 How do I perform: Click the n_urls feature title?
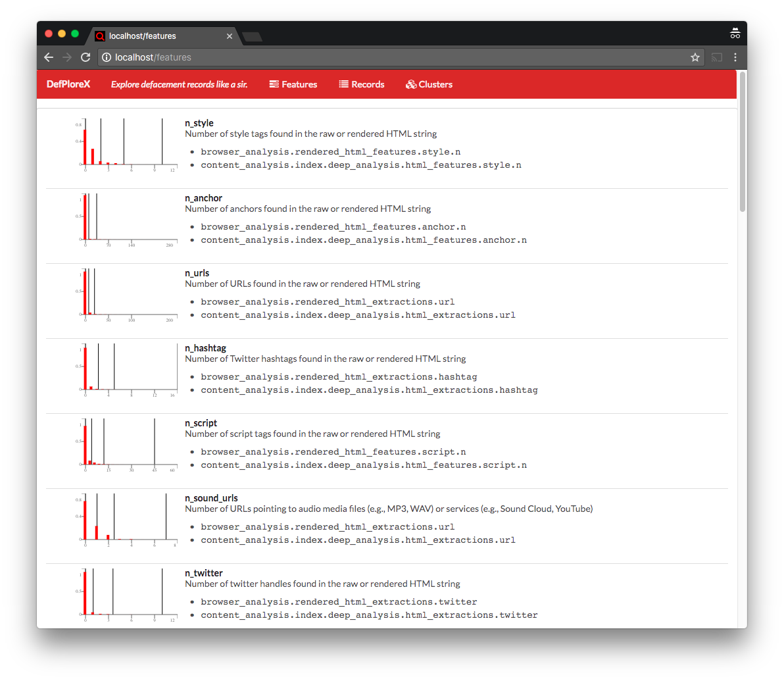pos(197,273)
